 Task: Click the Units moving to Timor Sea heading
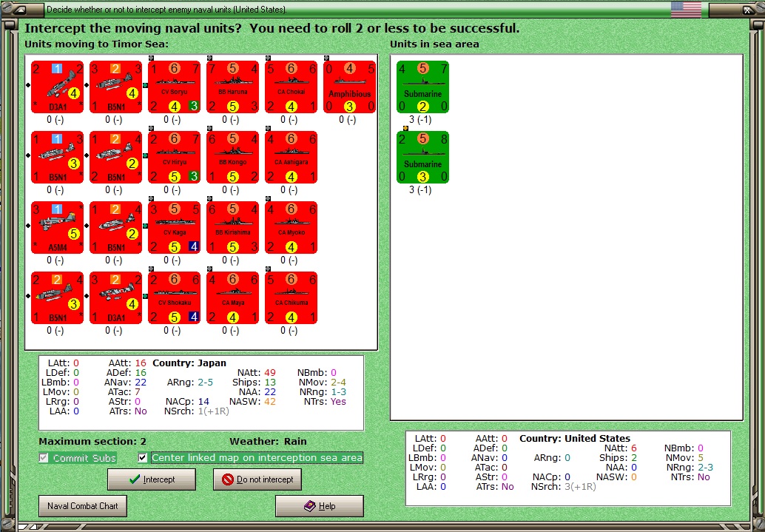(96, 44)
